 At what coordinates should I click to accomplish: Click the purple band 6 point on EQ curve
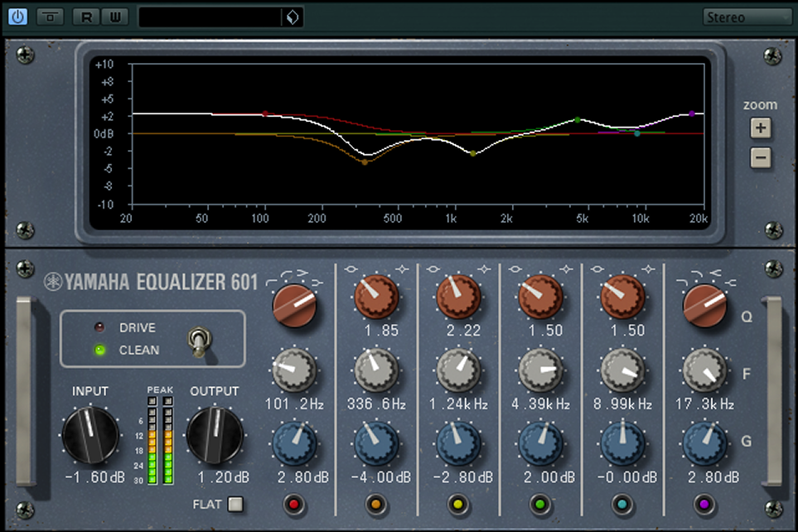click(692, 114)
